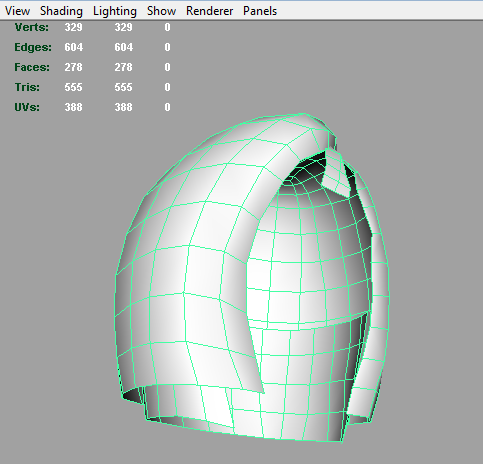Click the first 329 value beside Verts

pyautogui.click(x=73, y=27)
